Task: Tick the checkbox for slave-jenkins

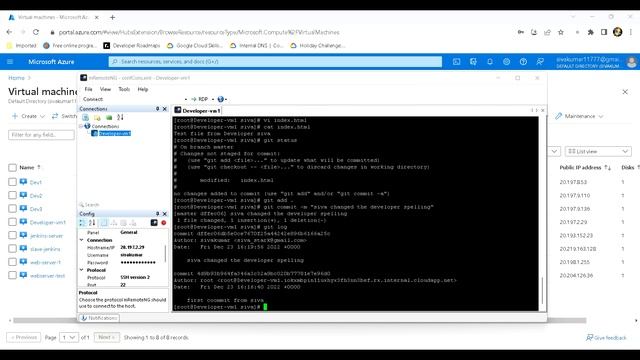Action: click(12, 249)
